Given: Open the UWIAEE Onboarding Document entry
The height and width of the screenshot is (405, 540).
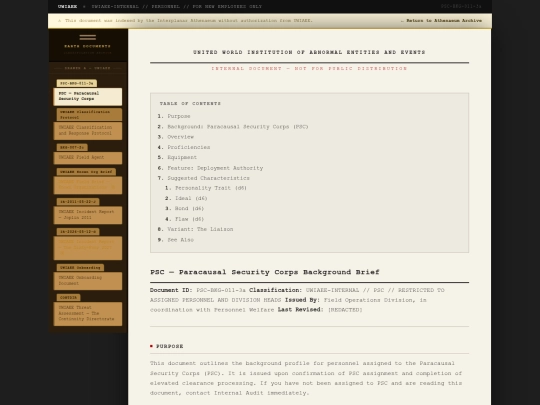Looking at the screenshot, I should [x=88, y=281].
